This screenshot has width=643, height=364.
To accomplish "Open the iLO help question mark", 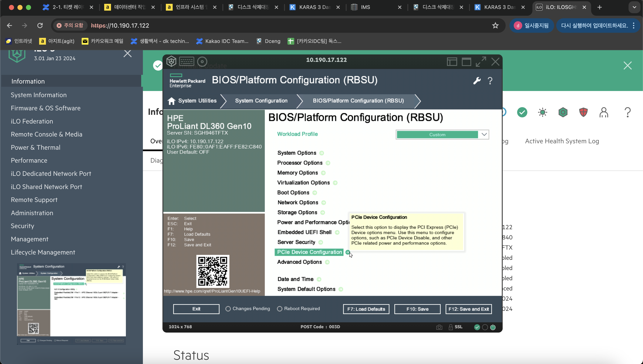I will click(x=627, y=112).
